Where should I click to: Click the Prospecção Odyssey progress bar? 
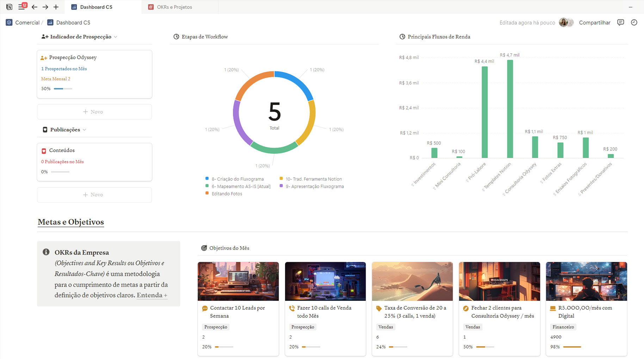click(x=63, y=89)
